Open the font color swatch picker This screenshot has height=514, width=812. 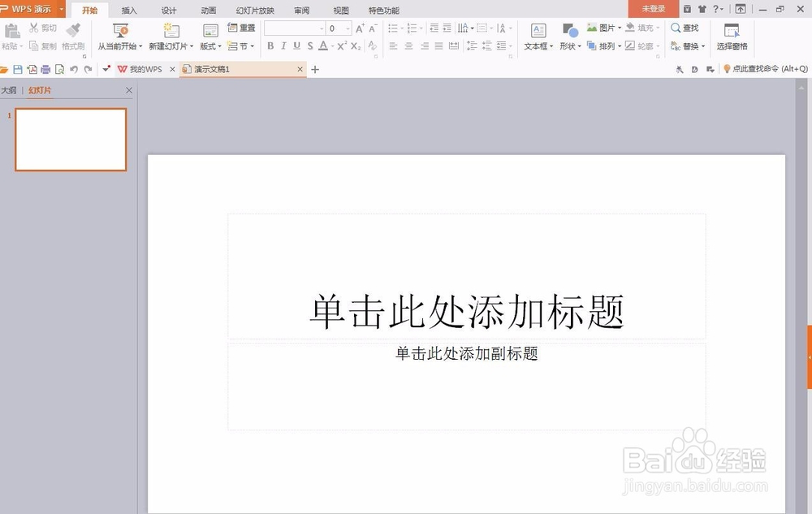coord(323,46)
